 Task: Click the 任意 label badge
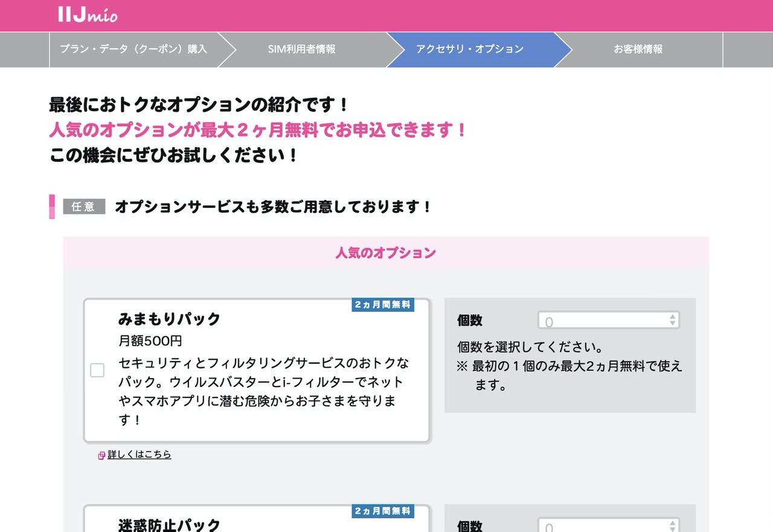click(84, 207)
